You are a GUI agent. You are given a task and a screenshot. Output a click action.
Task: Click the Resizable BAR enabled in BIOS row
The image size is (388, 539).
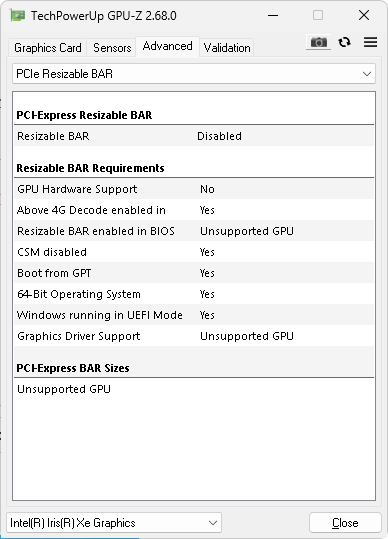(x=194, y=231)
